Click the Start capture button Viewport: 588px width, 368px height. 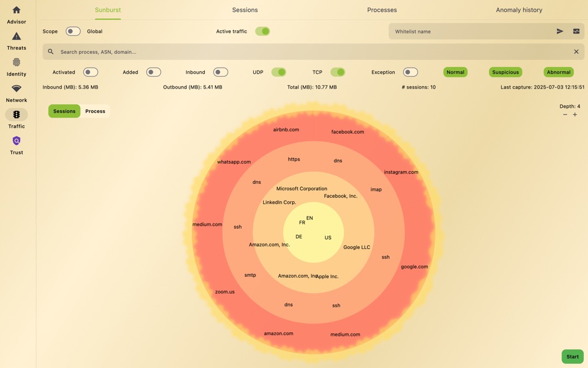(573, 357)
